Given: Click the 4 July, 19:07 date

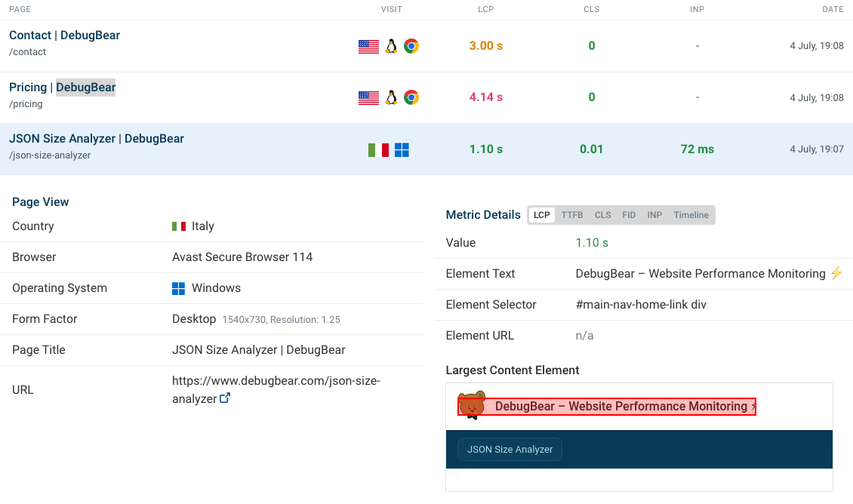Looking at the screenshot, I should (817, 149).
